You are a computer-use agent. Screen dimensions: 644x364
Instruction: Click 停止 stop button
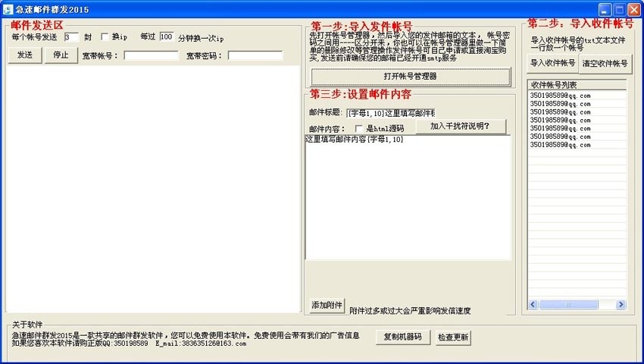(x=61, y=55)
